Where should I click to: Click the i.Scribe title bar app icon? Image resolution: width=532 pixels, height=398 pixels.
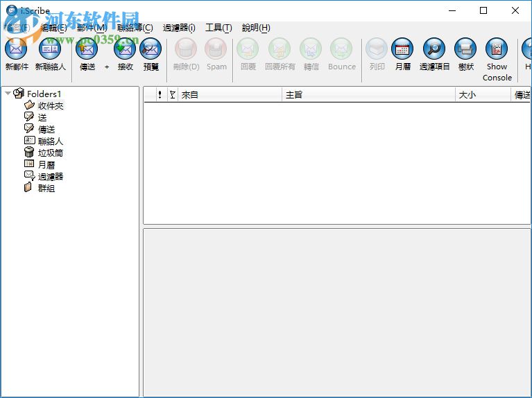pos(12,10)
